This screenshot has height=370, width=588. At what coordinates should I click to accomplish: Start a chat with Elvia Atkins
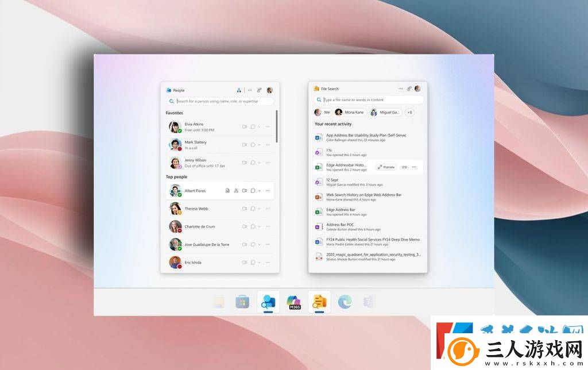point(253,127)
